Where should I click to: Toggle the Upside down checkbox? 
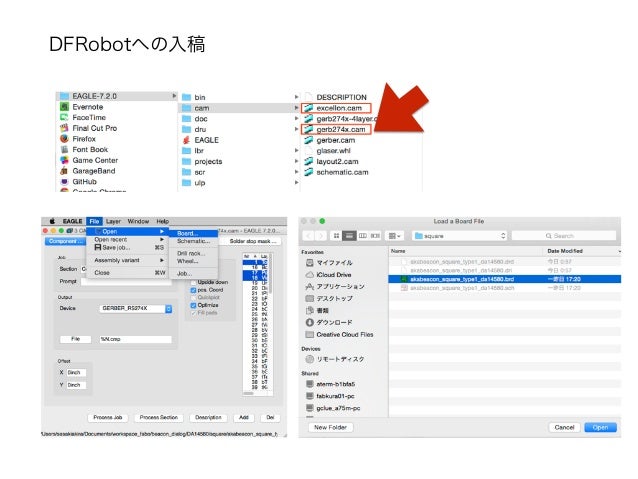pyautogui.click(x=194, y=282)
